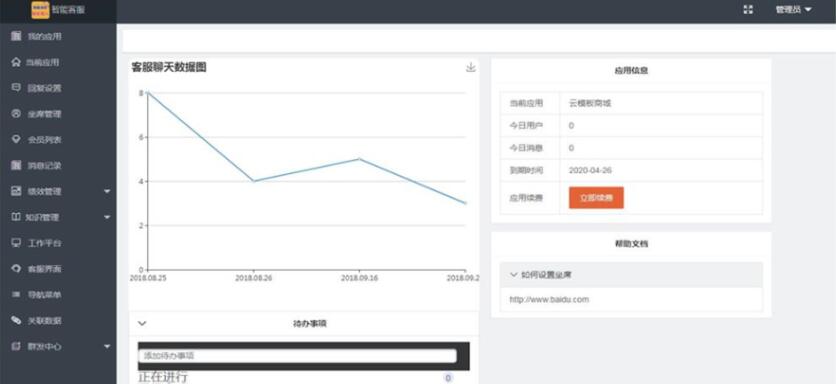
Task: Click the 今日用户 row label
Action: (526, 125)
